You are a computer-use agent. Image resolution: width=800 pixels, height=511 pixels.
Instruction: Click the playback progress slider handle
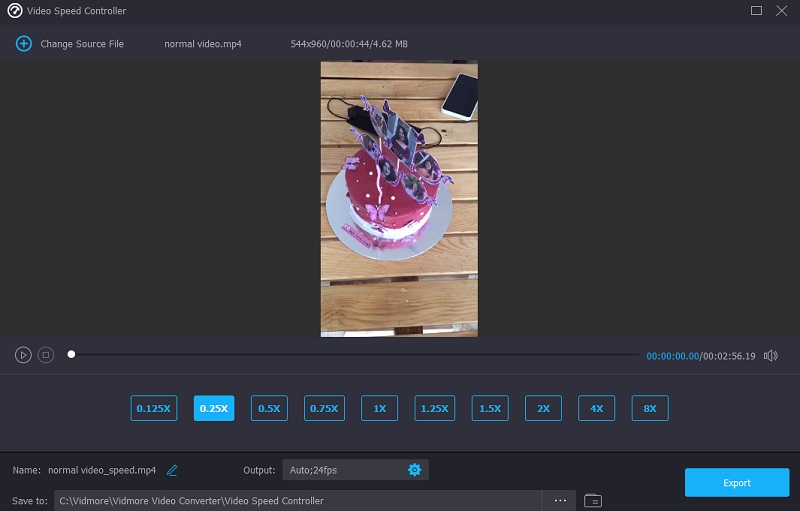71,354
